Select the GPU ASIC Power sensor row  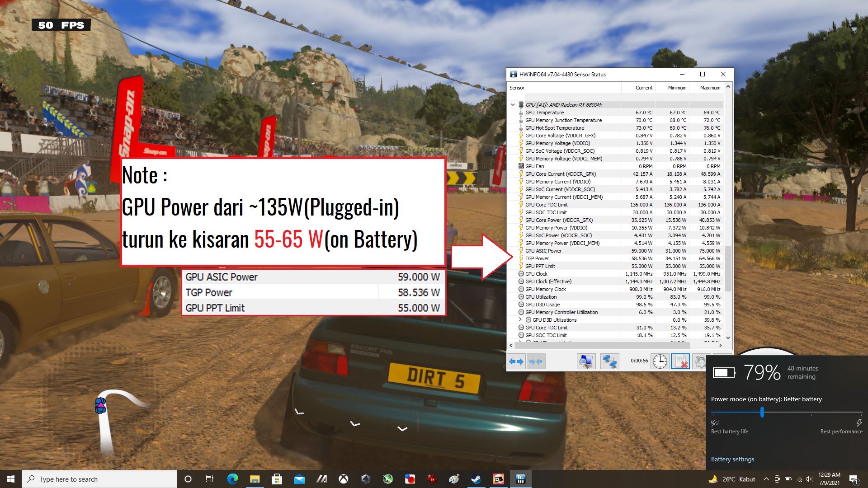tap(543, 251)
